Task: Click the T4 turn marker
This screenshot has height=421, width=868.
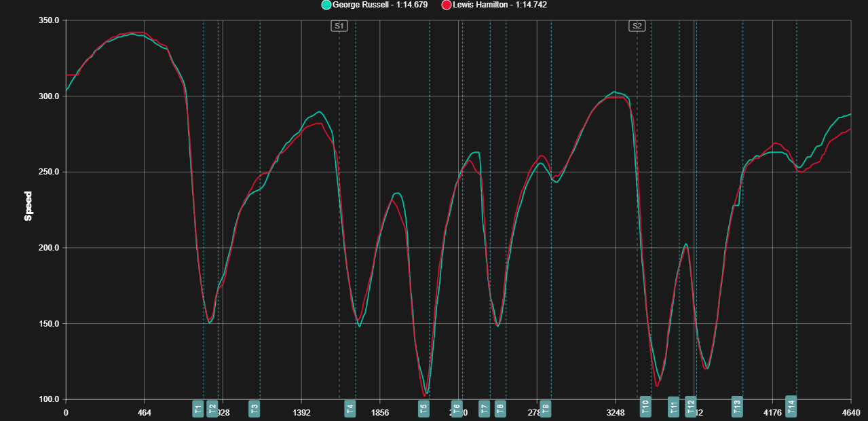Action: (x=350, y=408)
